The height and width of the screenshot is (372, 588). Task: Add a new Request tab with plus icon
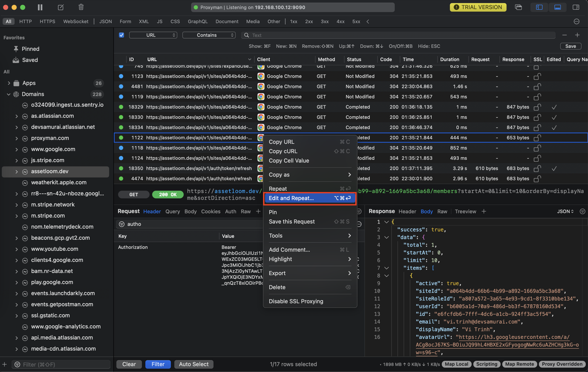coord(258,211)
